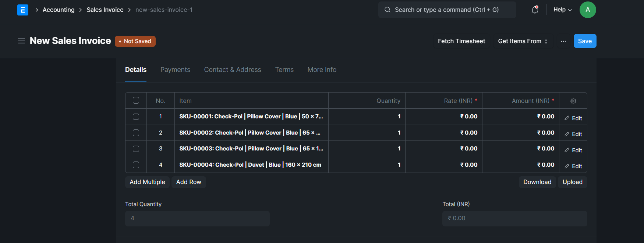The image size is (644, 243).
Task: Download the items table
Action: (x=537, y=182)
